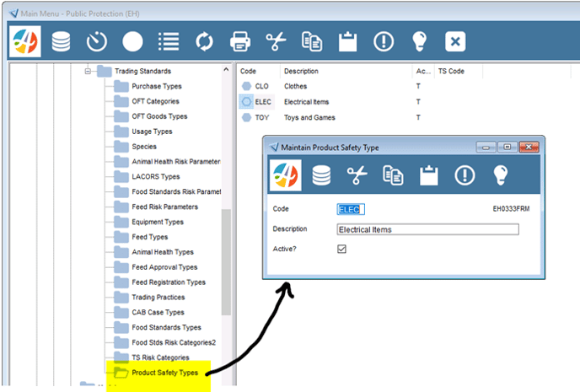Image resolution: width=580 pixels, height=392 pixels.
Task: Click the database save icon in main toolbar
Action: click(x=61, y=41)
